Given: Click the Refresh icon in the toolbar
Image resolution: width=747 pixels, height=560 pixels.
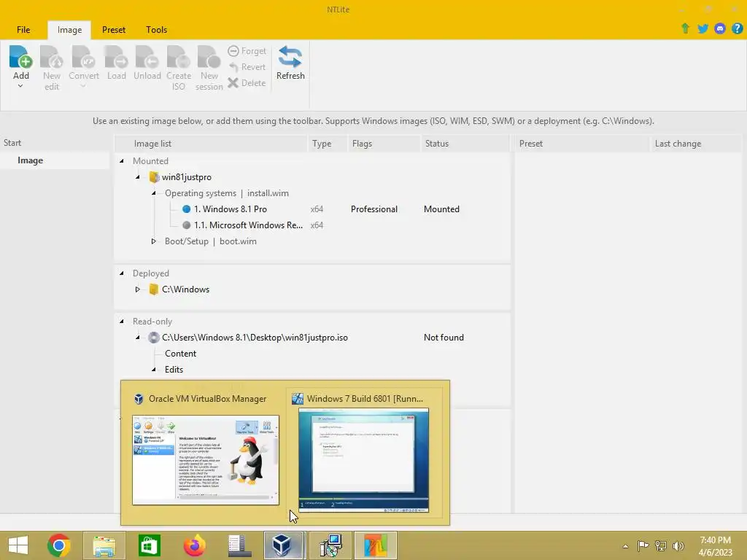Looking at the screenshot, I should point(290,57).
